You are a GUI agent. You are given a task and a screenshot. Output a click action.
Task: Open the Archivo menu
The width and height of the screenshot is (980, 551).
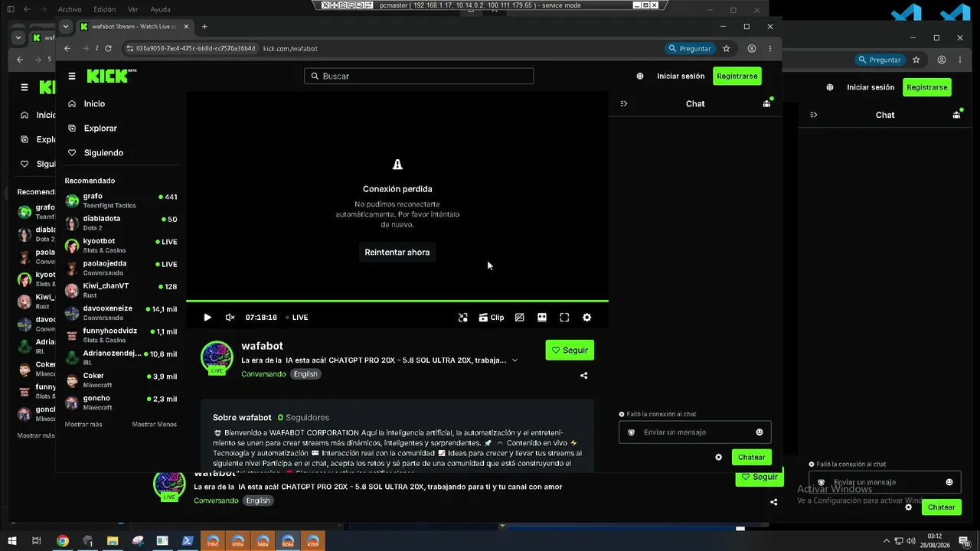click(70, 9)
